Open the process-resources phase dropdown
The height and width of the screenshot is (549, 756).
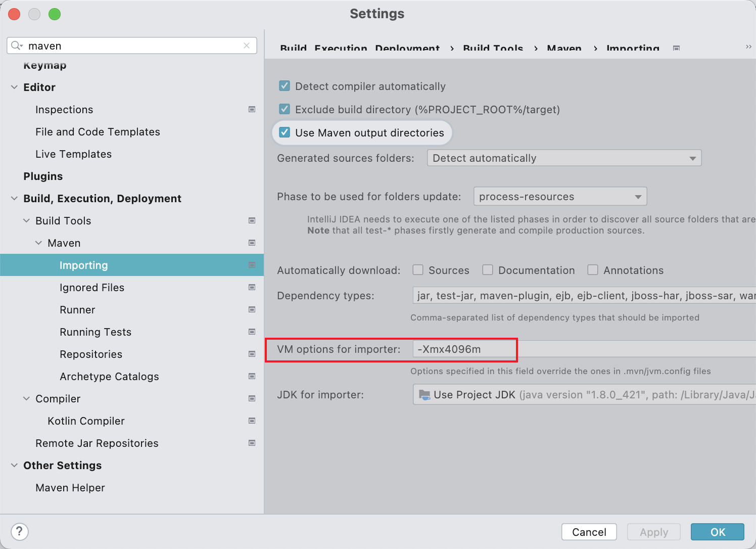click(x=560, y=197)
